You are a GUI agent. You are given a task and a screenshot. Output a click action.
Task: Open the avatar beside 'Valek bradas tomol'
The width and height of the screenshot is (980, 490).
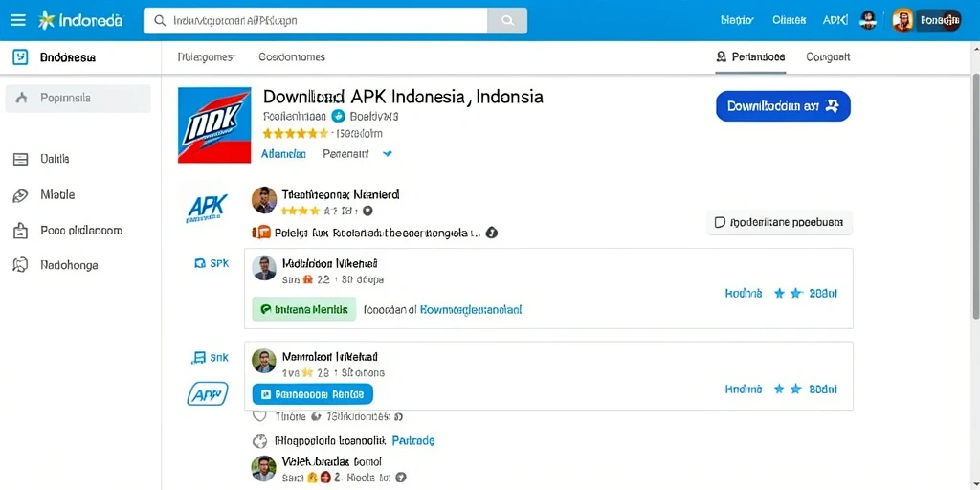tap(264, 469)
